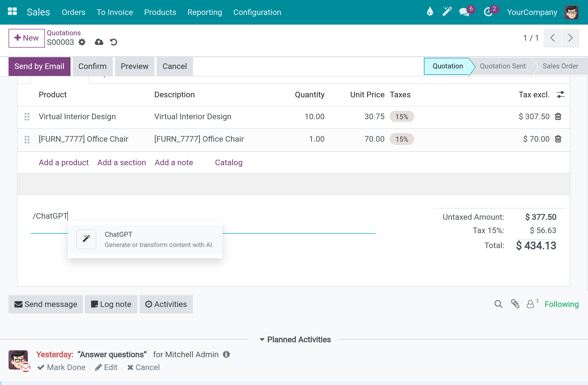Delete the Office Chair order line

point(558,139)
